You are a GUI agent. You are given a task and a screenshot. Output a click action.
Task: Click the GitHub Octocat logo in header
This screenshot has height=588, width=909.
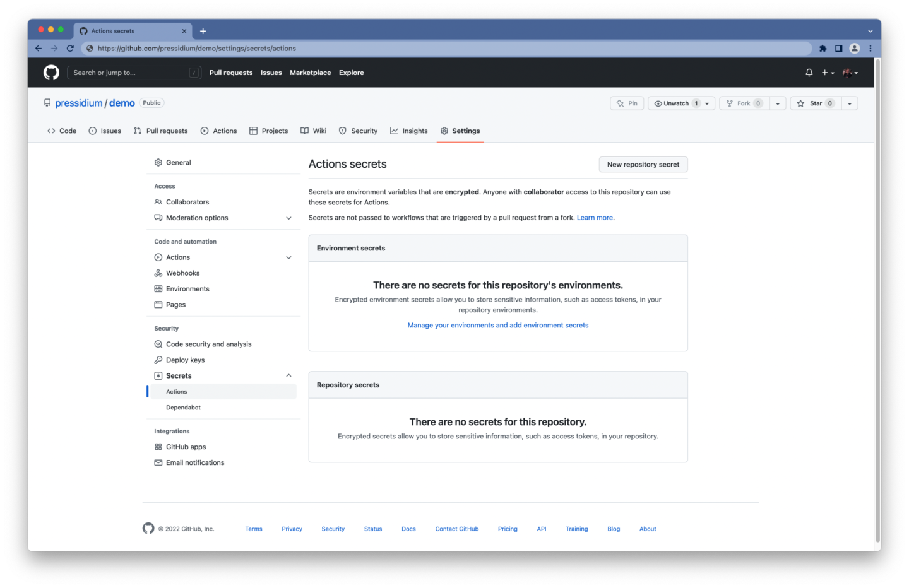51,73
